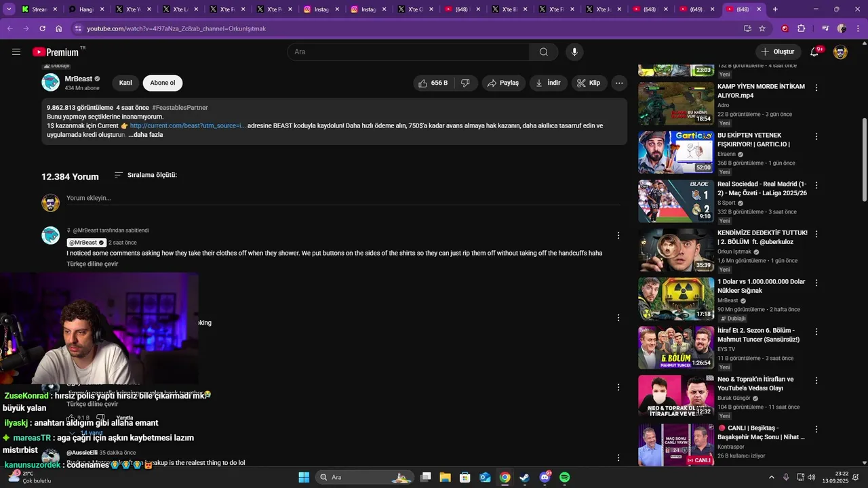Open Chrome extensions puzzle icon

click(x=801, y=28)
